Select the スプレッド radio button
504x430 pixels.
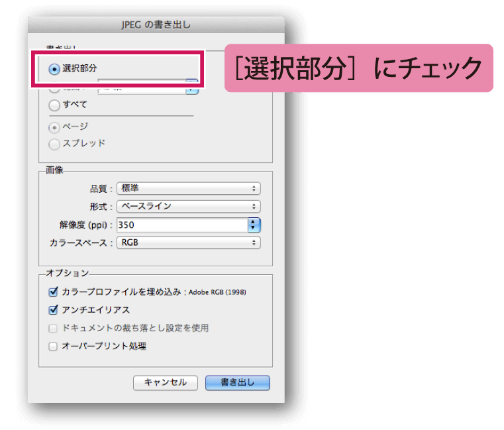click(55, 144)
